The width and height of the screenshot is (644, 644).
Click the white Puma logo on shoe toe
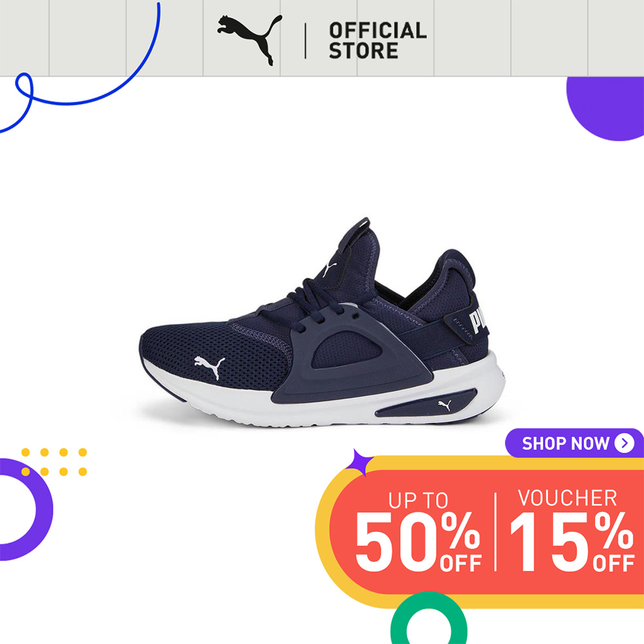click(x=209, y=367)
